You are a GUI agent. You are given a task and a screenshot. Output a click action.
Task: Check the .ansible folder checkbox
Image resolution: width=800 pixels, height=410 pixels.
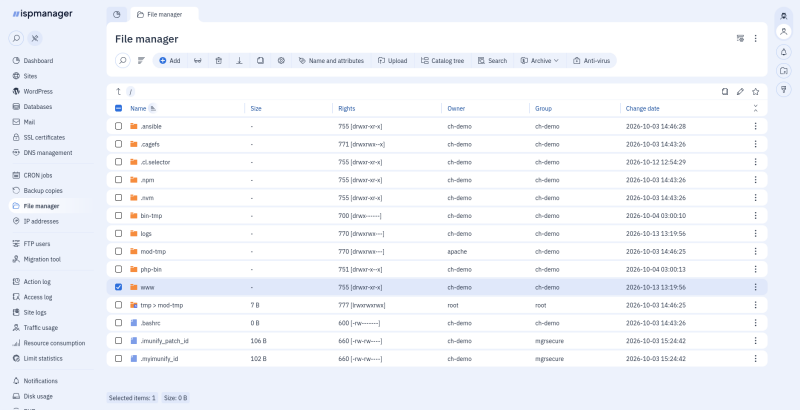118,126
